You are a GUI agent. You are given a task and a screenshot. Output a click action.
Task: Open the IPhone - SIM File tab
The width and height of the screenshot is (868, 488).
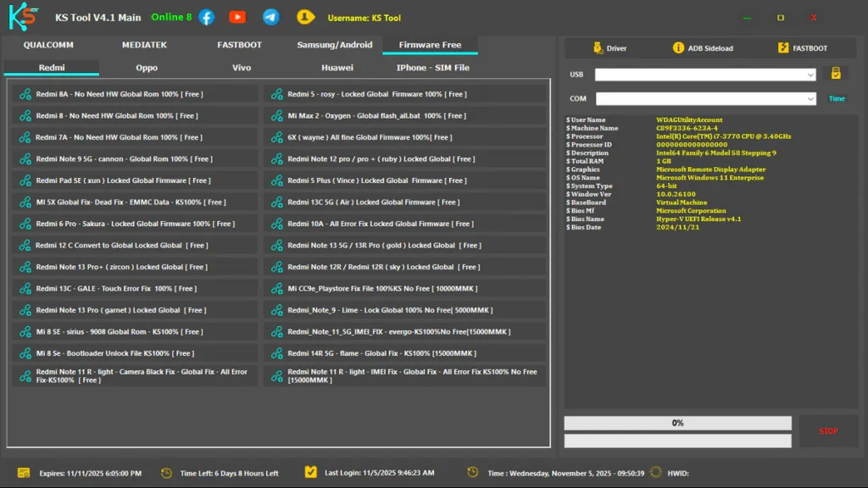(x=432, y=68)
